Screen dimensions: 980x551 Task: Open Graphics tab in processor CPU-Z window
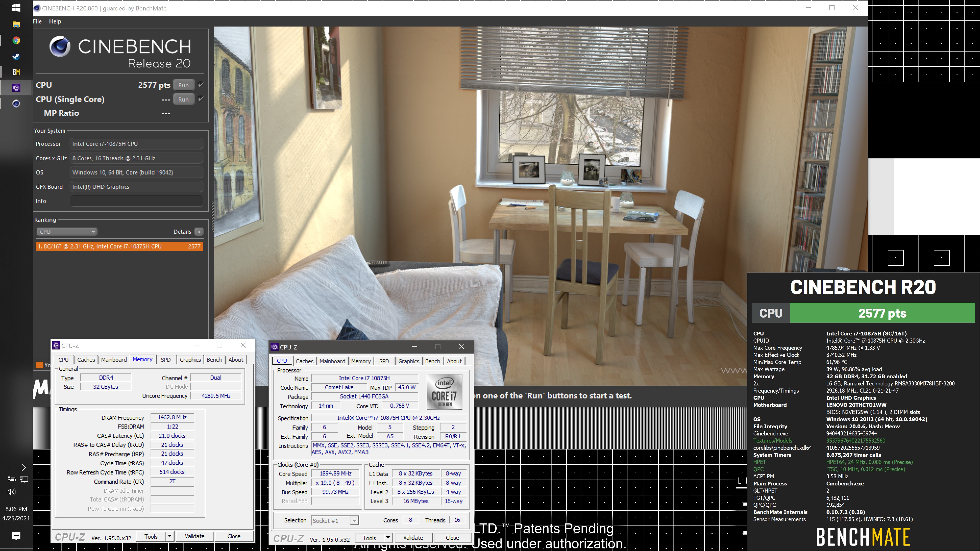(x=409, y=361)
